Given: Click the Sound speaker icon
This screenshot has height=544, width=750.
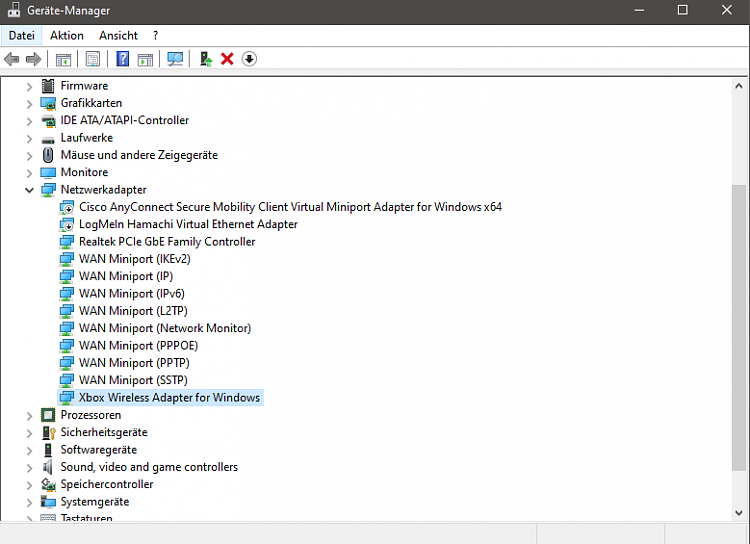Looking at the screenshot, I should [47, 467].
